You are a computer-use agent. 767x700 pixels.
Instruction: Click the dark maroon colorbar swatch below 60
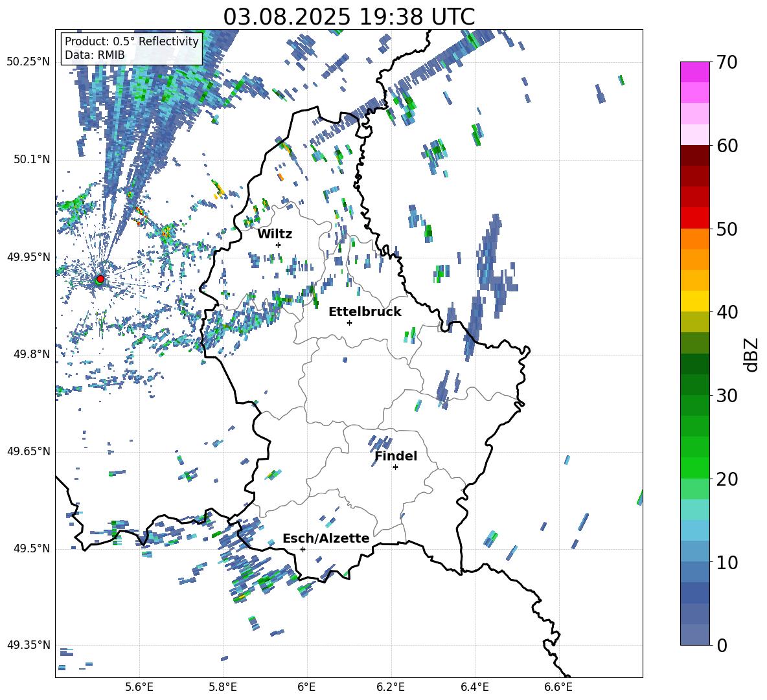694,155
